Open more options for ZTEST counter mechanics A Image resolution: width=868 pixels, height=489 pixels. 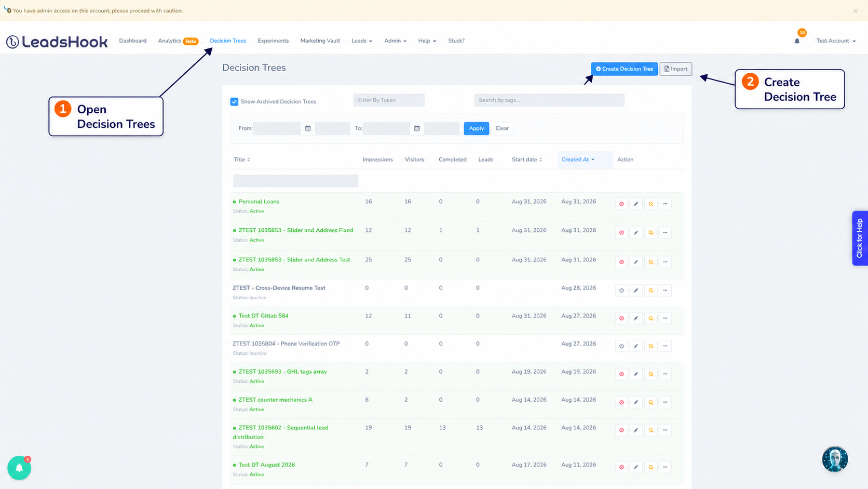(x=665, y=402)
